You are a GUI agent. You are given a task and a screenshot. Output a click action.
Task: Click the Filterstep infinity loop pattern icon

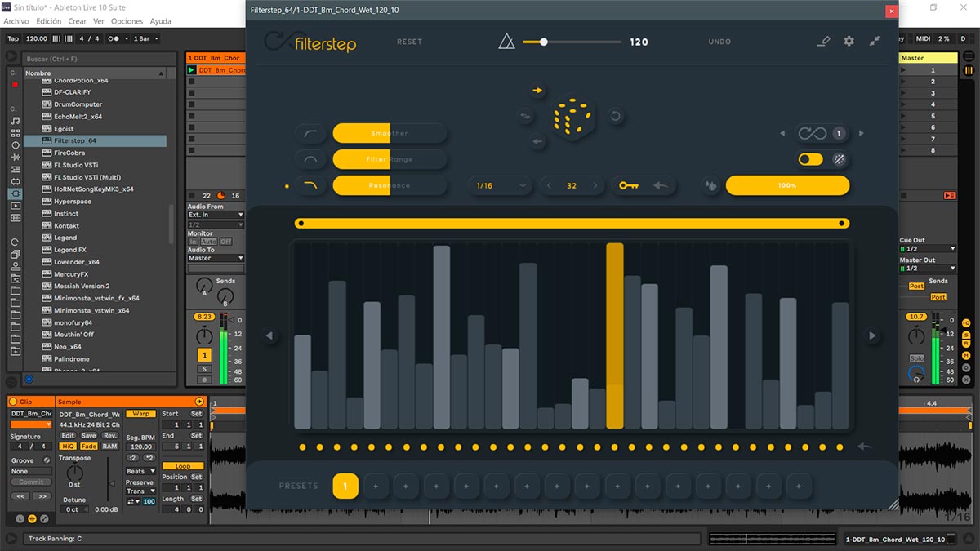coord(812,133)
